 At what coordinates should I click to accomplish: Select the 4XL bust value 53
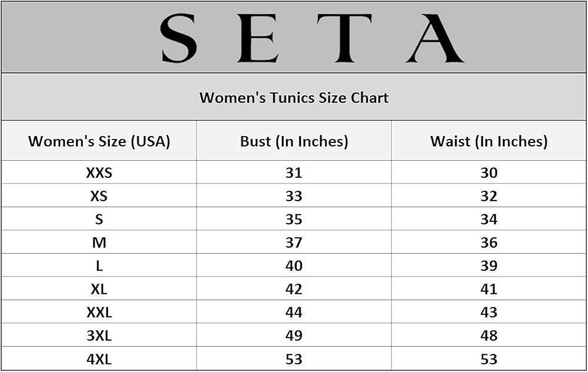(294, 358)
